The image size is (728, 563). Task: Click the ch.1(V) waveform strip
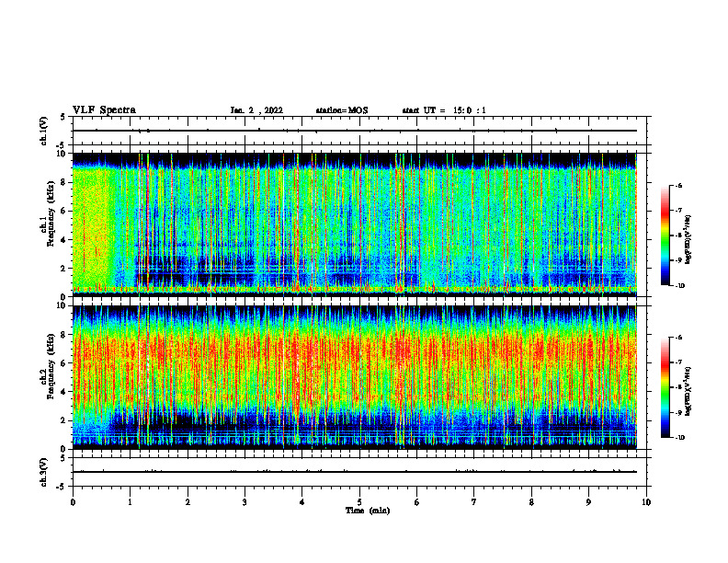coord(359,131)
